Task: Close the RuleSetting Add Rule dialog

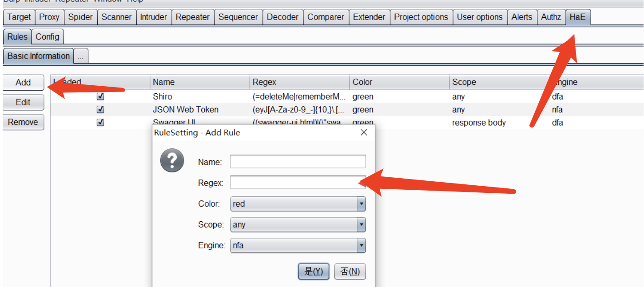Action: pyautogui.click(x=364, y=132)
